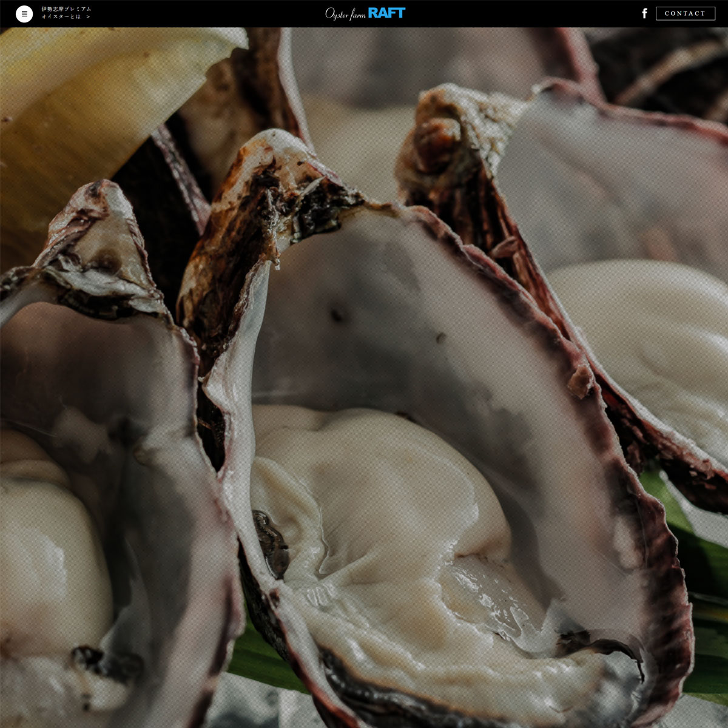Toggle the site navigation with the three-line icon
The image size is (728, 728).
tap(24, 13)
